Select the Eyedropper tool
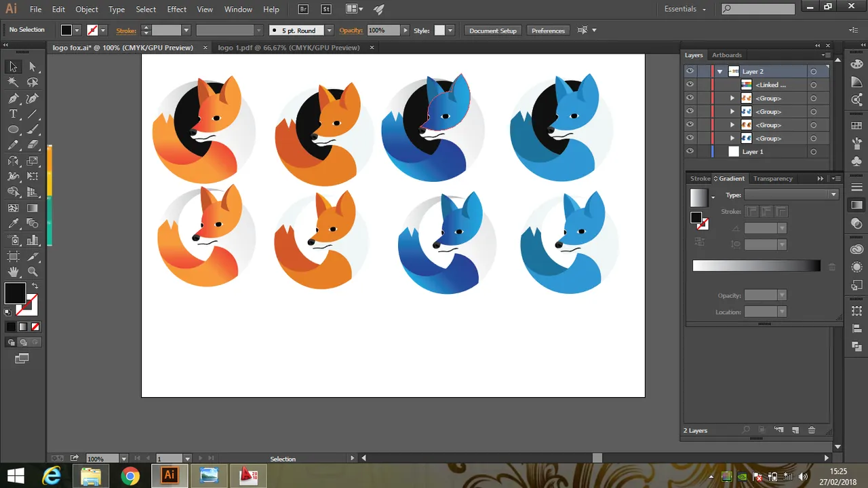 click(x=13, y=224)
